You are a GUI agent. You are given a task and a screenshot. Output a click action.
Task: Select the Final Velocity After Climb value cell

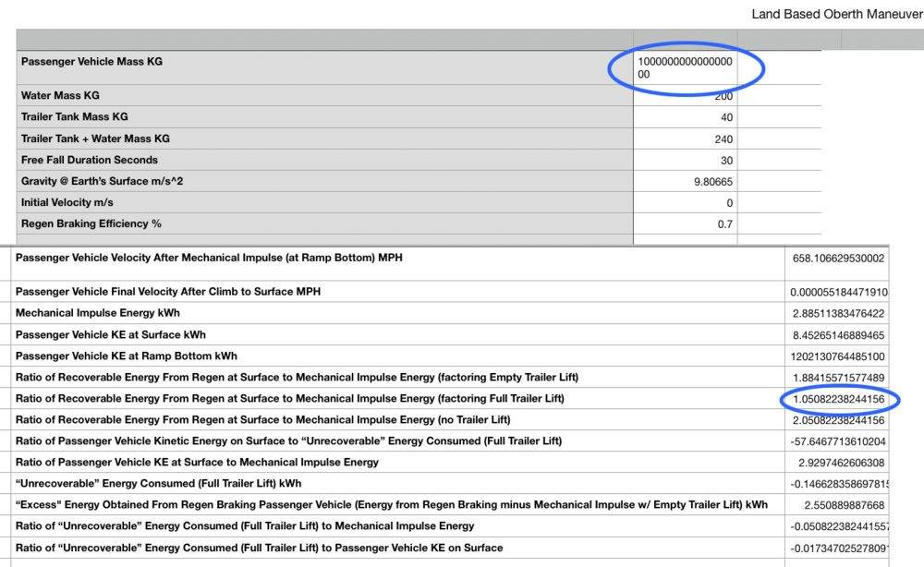(x=837, y=292)
